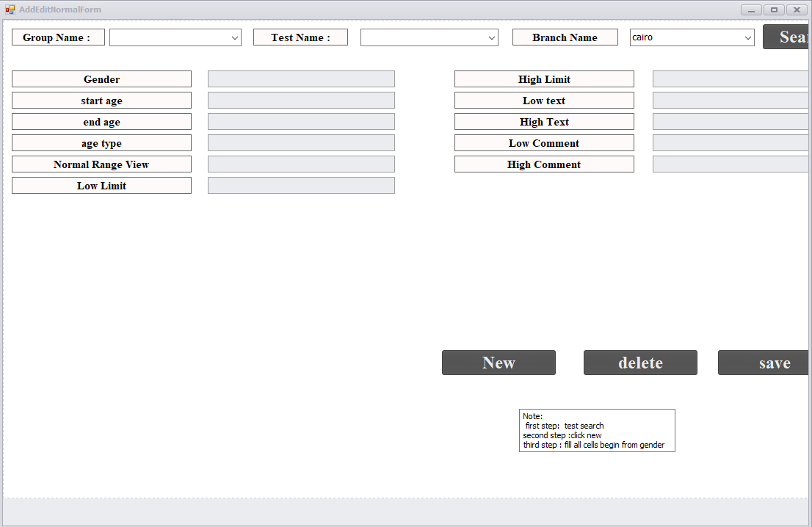Select the High Limit input field

(x=731, y=79)
